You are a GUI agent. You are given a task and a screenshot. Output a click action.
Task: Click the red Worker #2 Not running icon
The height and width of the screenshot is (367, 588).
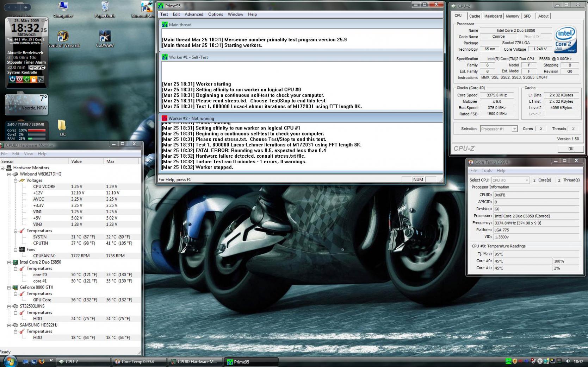(x=165, y=118)
